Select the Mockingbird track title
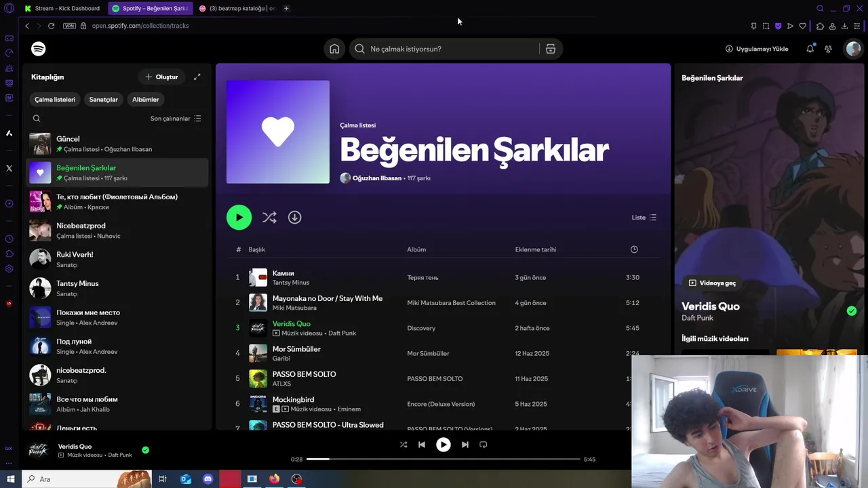 pyautogui.click(x=293, y=400)
